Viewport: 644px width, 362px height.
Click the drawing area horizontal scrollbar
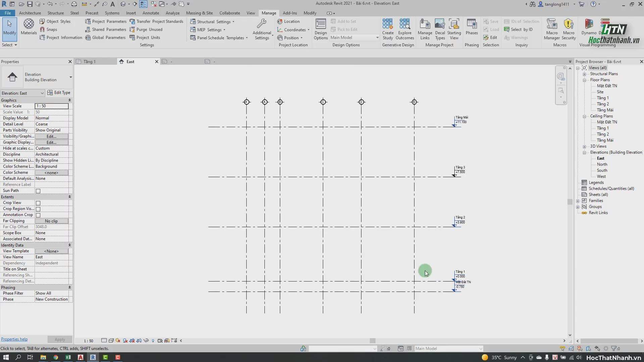(373, 341)
